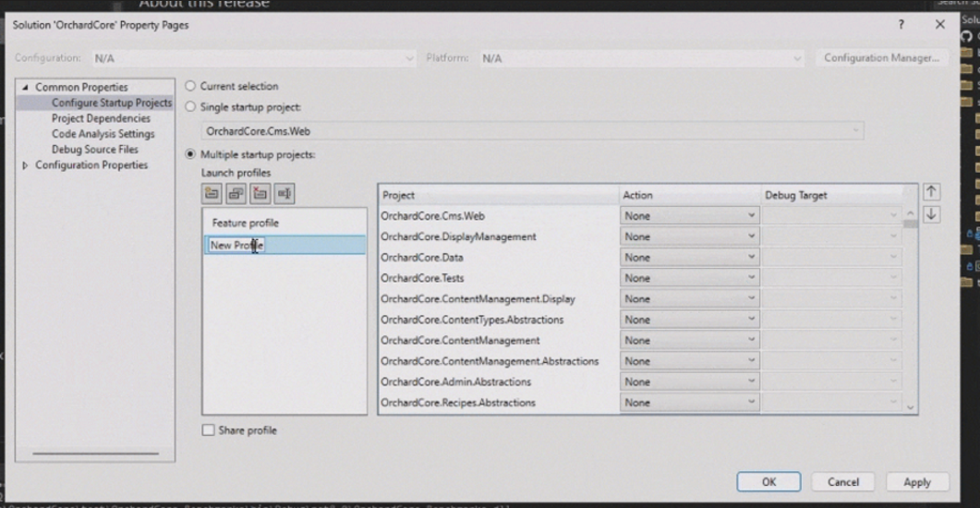The width and height of the screenshot is (980, 508).
Task: Click the Project column header
Action: point(499,195)
